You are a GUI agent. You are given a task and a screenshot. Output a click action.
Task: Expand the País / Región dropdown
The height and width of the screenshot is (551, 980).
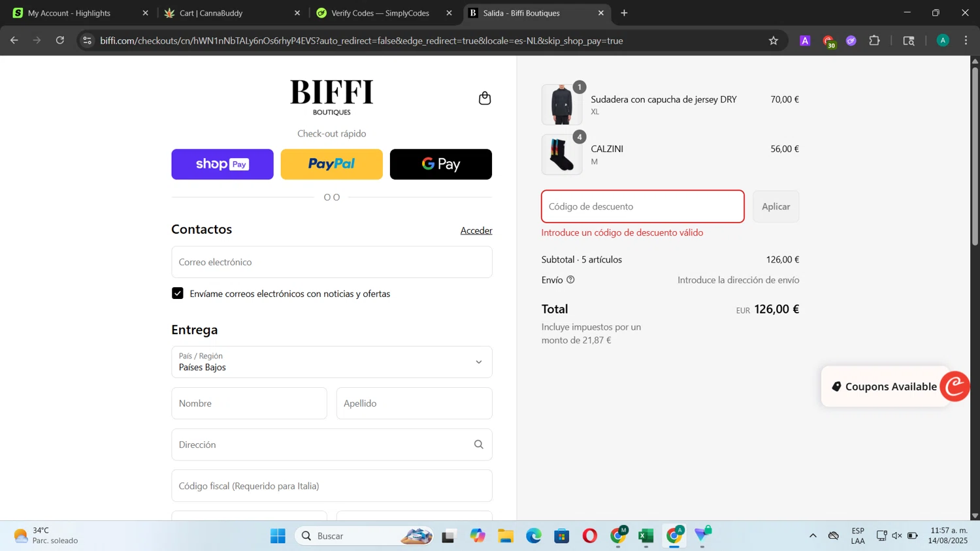331,362
